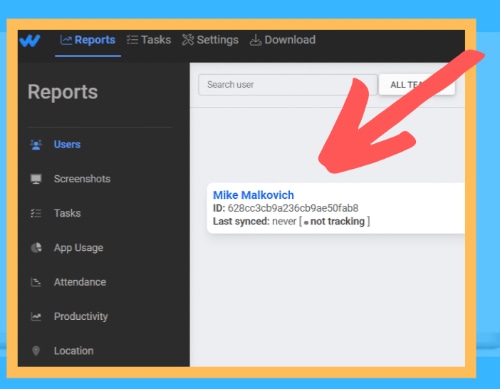This screenshot has width=500, height=389.
Task: Click the checklist icon beside top Tasks tab
Action: tap(132, 40)
